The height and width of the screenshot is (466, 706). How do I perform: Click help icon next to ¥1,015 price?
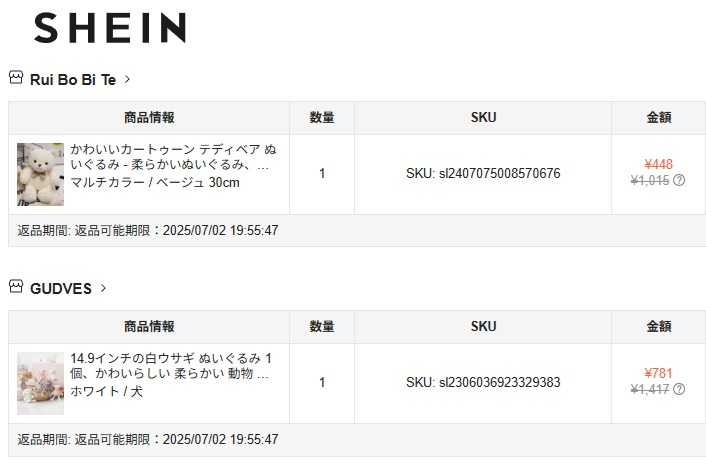679,181
